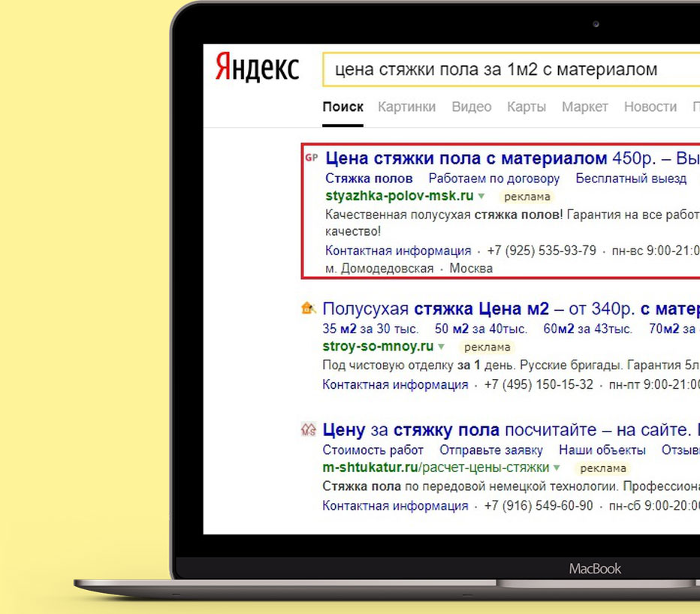Click the Москва location text
This screenshot has height=614, width=700.
click(471, 269)
